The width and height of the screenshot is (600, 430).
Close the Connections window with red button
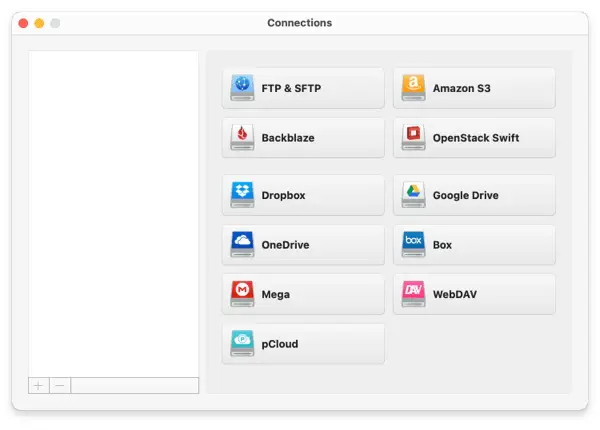23,23
